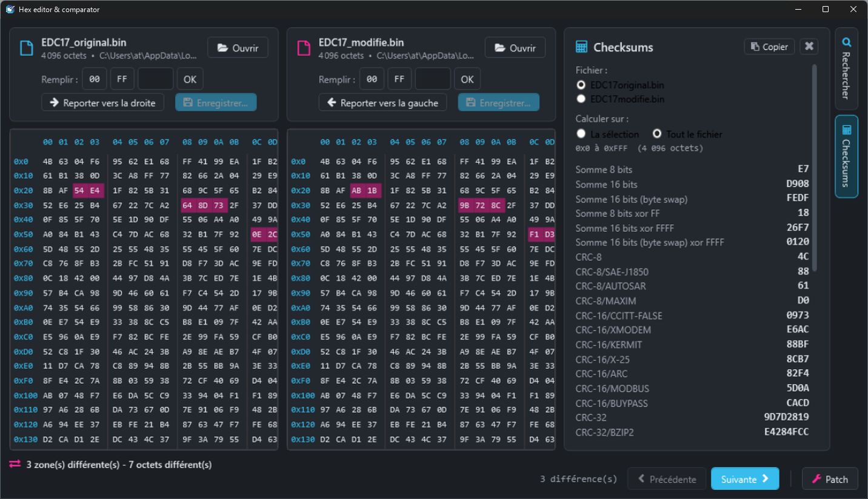
Task: Focus the custom fill value field for original file
Action: tap(156, 79)
